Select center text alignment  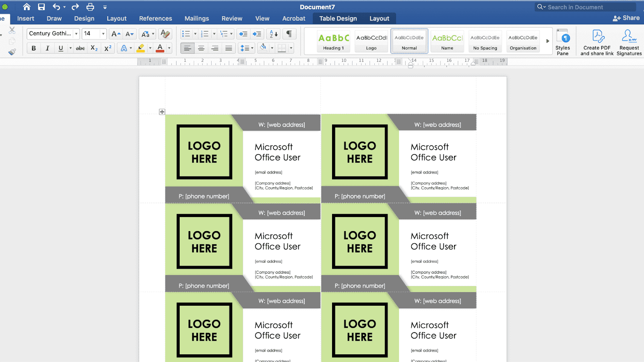tap(201, 48)
